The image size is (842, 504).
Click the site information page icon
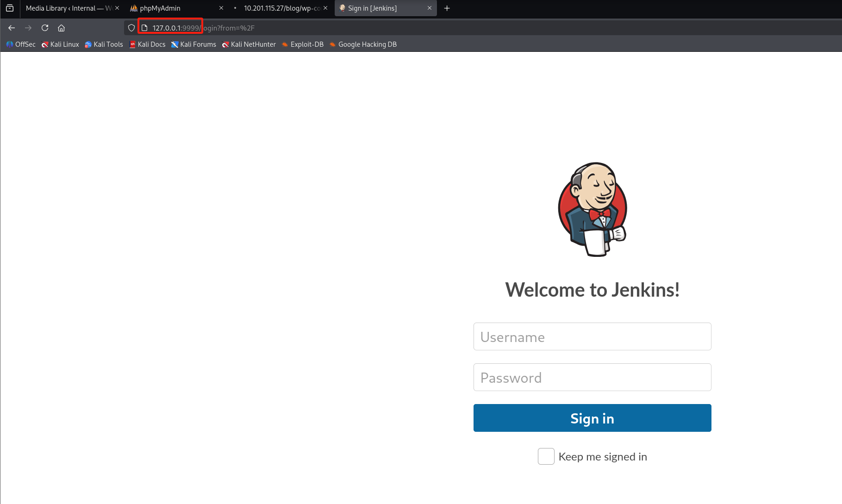point(144,28)
